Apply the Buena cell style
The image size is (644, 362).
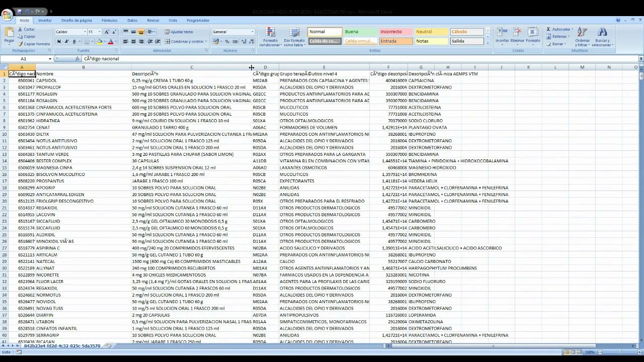(359, 32)
